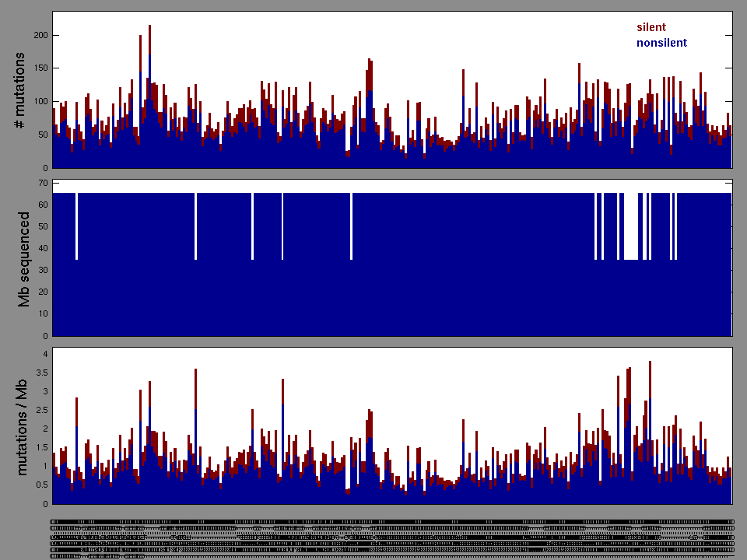This screenshot has height=560, width=747.
Task: Click the 10 tick on Mb sequenced axis
Action: coord(44,314)
